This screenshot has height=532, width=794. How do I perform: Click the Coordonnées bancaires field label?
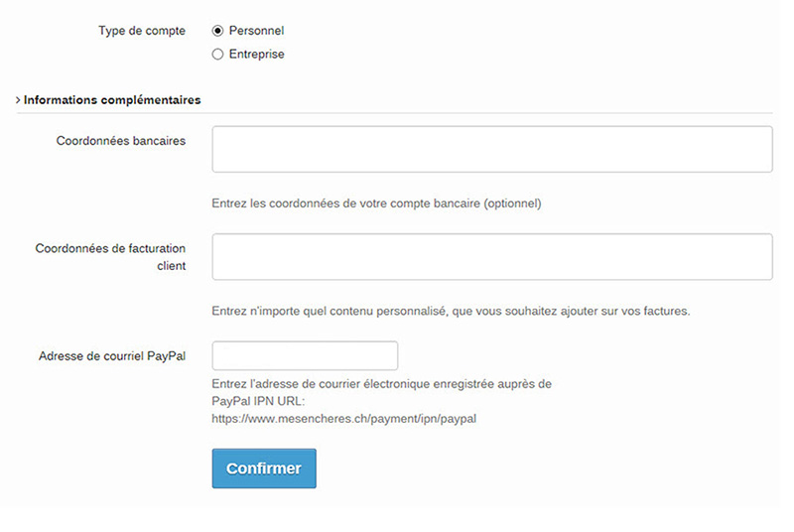120,141
